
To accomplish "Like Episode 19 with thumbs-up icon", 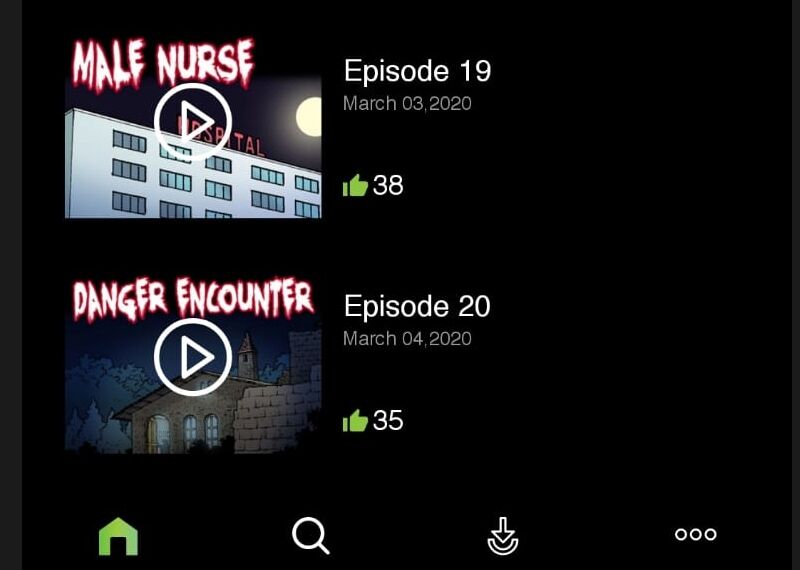I will click(x=355, y=185).
